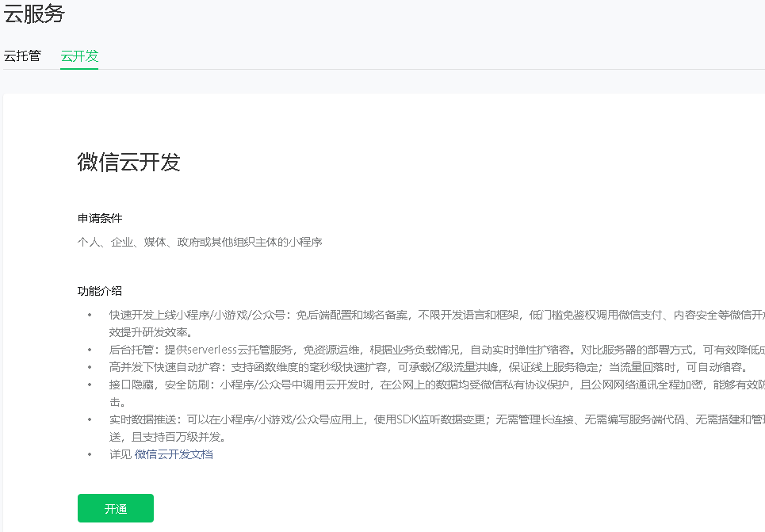
Task: Click the 后台托管 bullet text
Action: (x=437, y=350)
